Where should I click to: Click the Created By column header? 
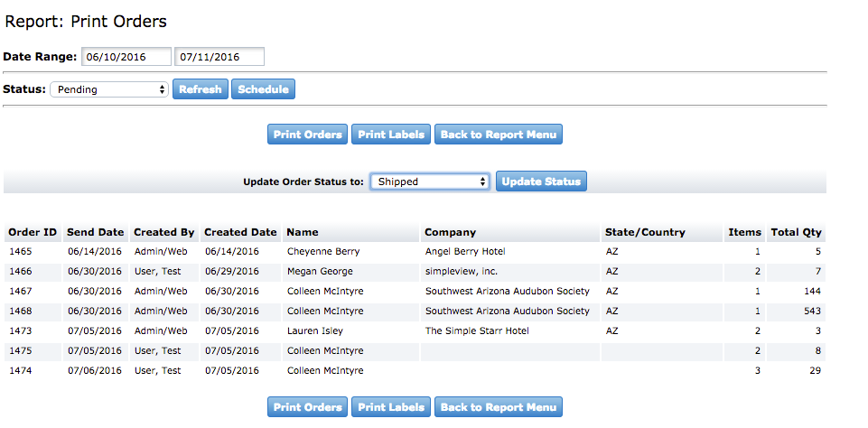pos(164,233)
